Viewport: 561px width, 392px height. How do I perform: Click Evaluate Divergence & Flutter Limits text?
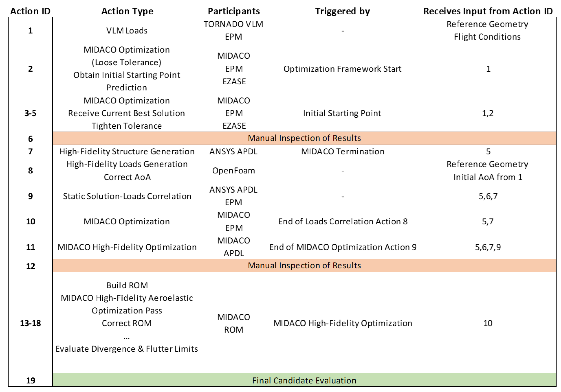(x=127, y=349)
